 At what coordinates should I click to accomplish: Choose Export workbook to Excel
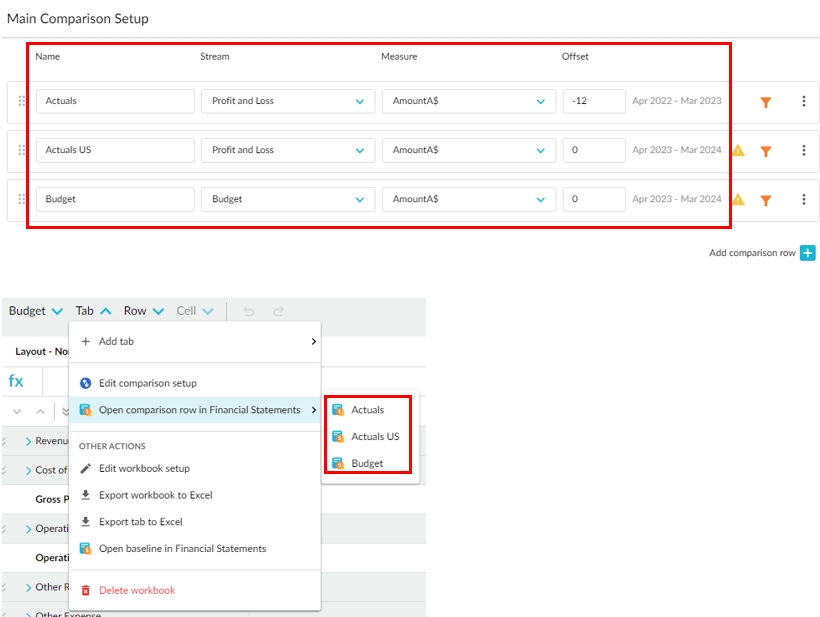[x=155, y=495]
